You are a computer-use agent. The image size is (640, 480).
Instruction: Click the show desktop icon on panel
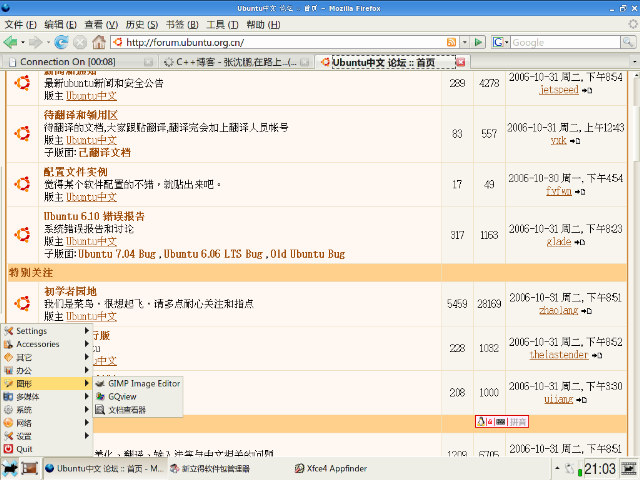click(30, 468)
